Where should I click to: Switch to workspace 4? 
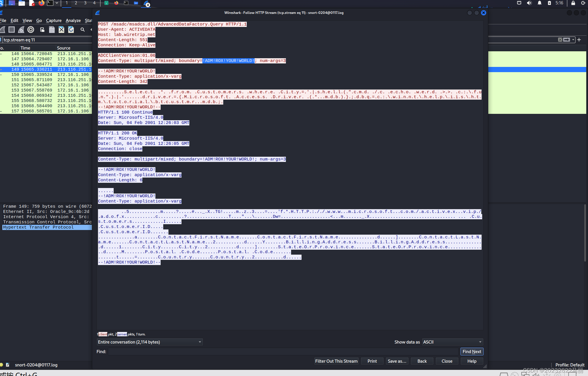(x=94, y=3)
